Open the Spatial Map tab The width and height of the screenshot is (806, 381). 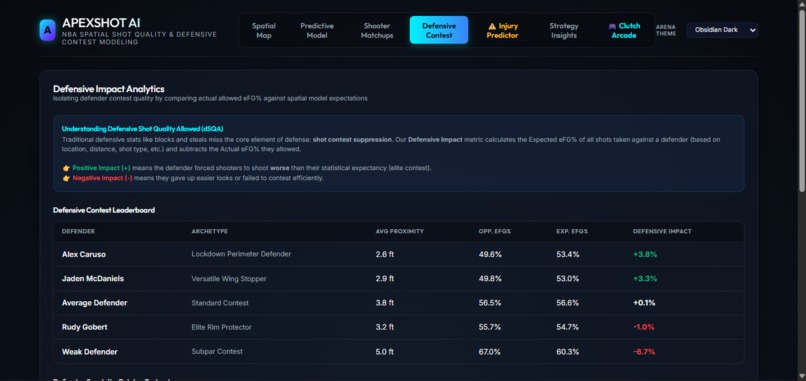pyautogui.click(x=264, y=30)
